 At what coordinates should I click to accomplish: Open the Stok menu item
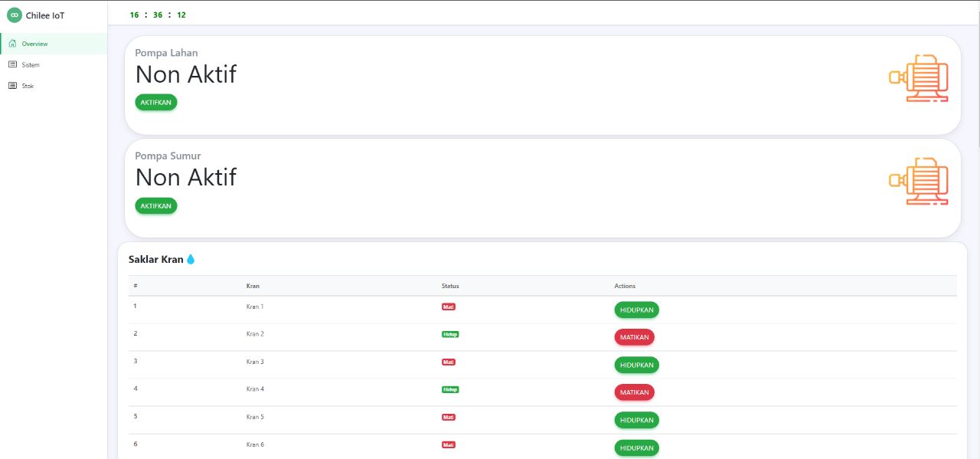coord(54,86)
